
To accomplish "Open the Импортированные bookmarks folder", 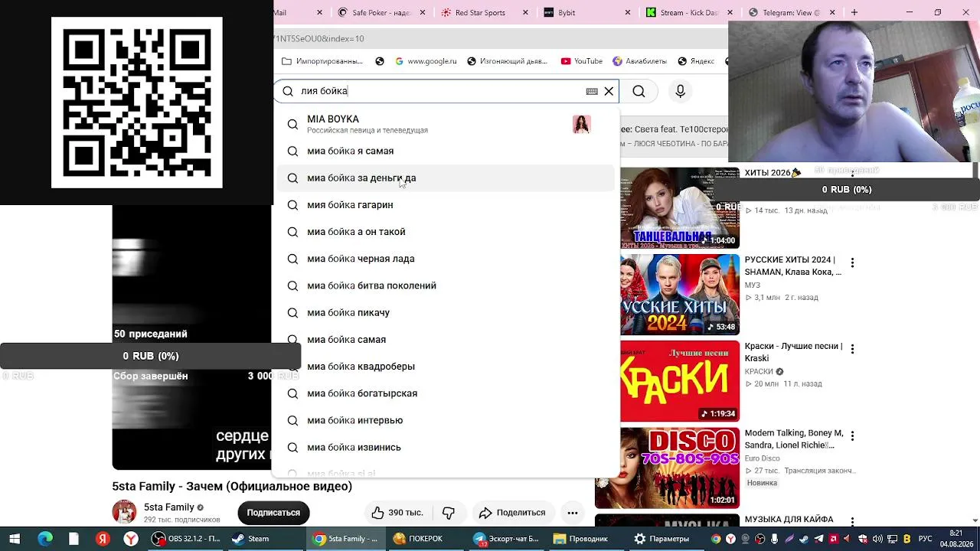I will tap(322, 61).
